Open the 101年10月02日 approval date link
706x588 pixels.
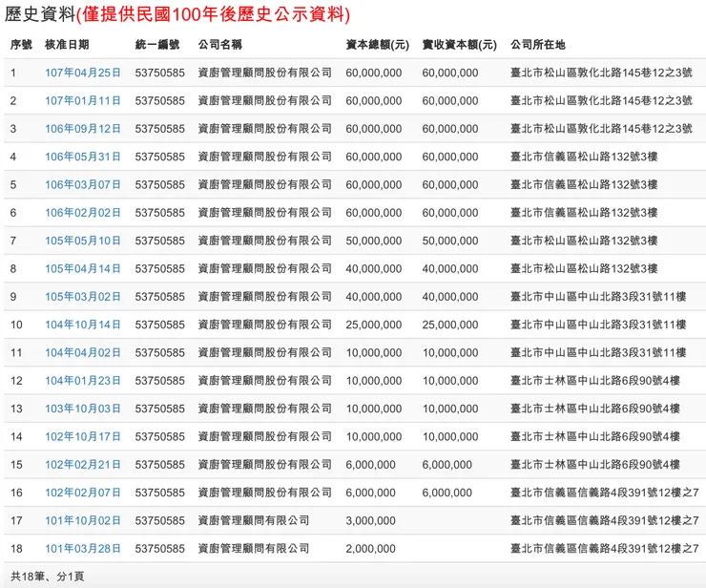(x=83, y=520)
